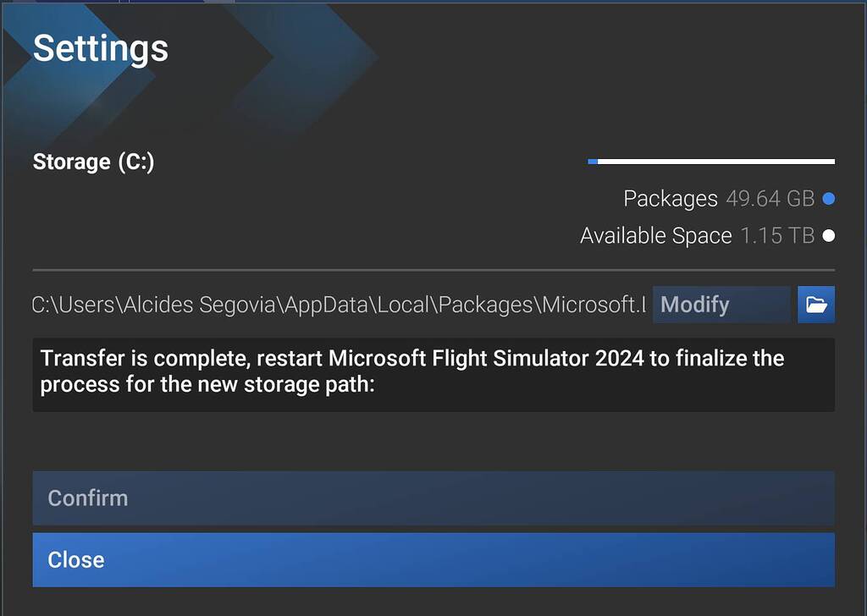This screenshot has height=616, width=867.
Task: Click the Storage (C:) usage bar
Action: coord(711,160)
